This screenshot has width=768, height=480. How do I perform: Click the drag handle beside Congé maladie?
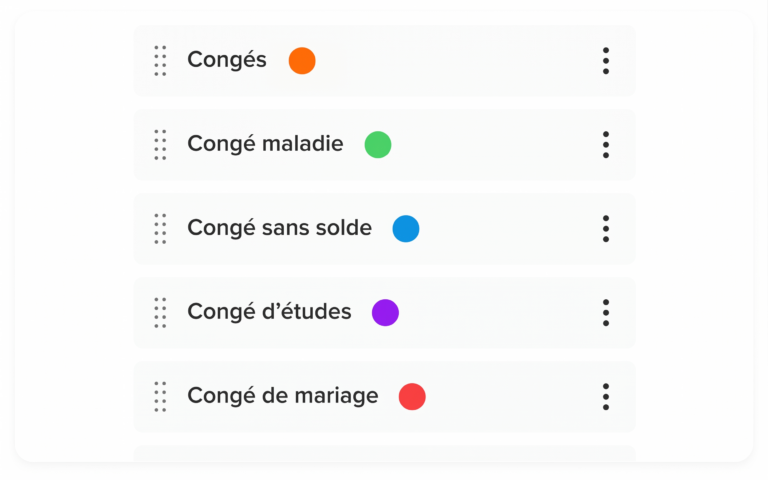[x=160, y=144]
